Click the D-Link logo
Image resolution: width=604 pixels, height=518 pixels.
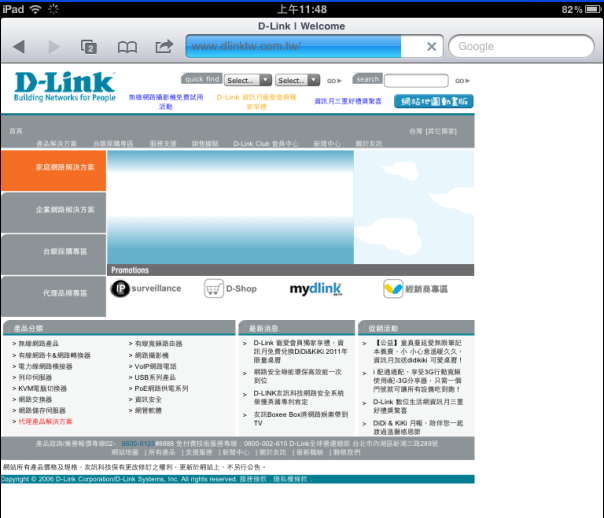65,86
